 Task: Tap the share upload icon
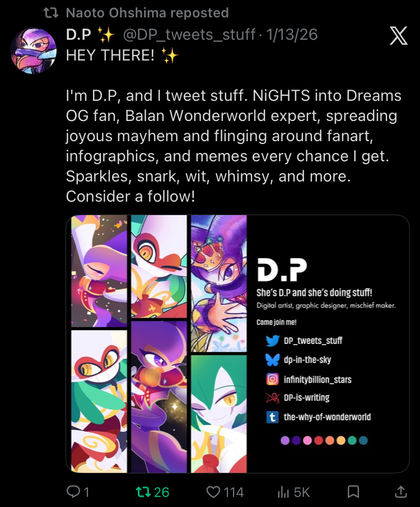click(400, 492)
